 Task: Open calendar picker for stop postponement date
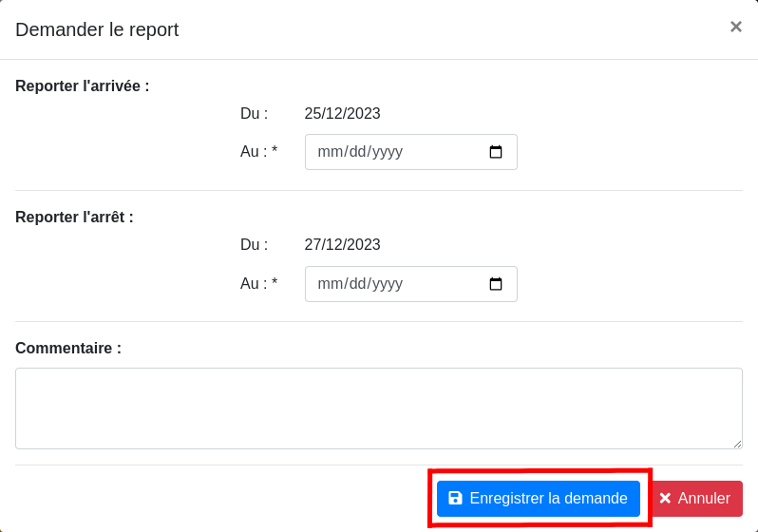(495, 284)
